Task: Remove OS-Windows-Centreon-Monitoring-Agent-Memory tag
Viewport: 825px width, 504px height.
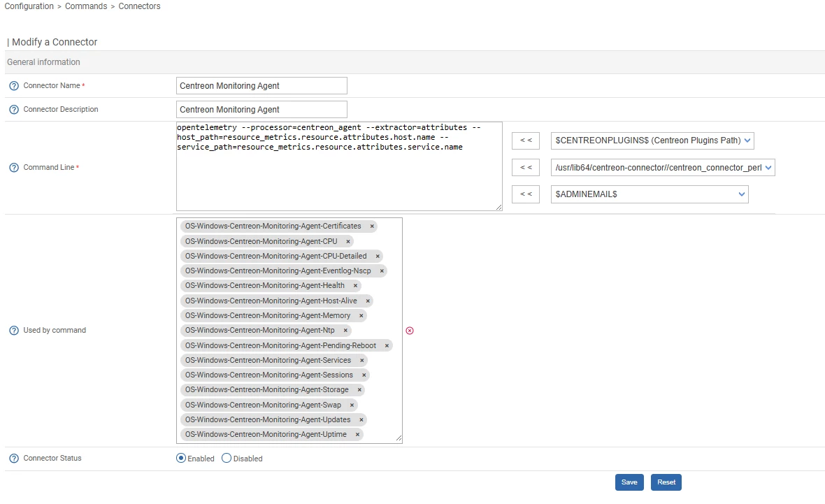Action: click(x=361, y=316)
